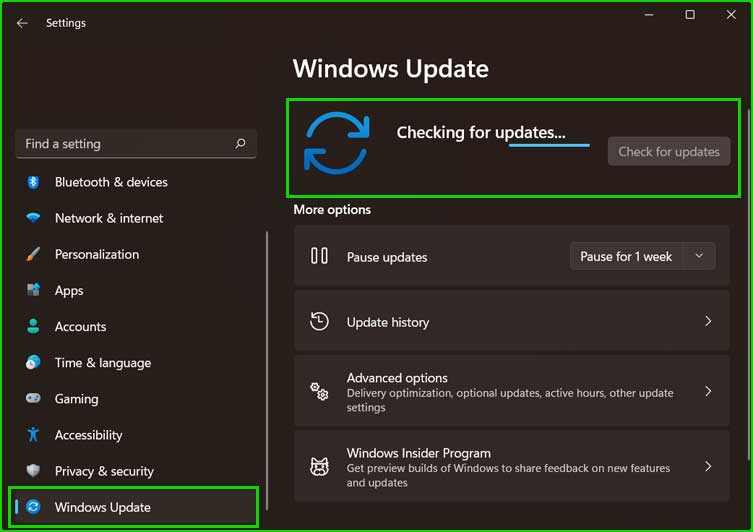Image resolution: width=753 pixels, height=532 pixels.
Task: Click the Settings title text
Action: point(66,23)
